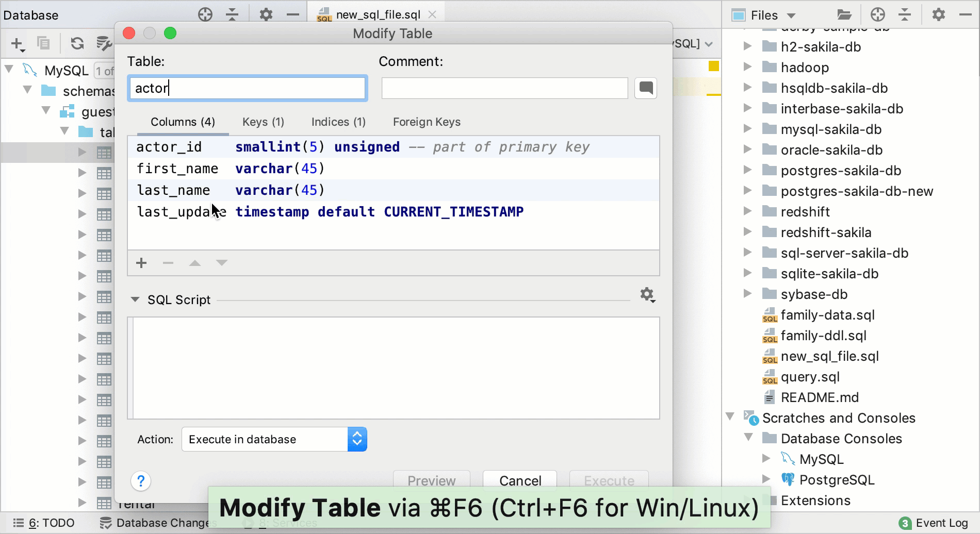
Task: Expand the redshift-sakila folder
Action: pyautogui.click(x=748, y=232)
